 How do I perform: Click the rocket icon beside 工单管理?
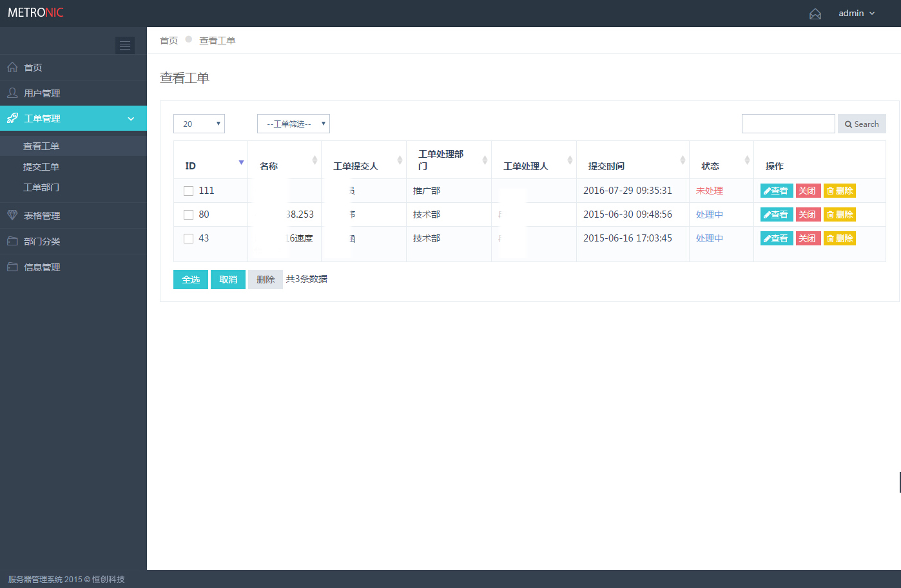click(12, 118)
